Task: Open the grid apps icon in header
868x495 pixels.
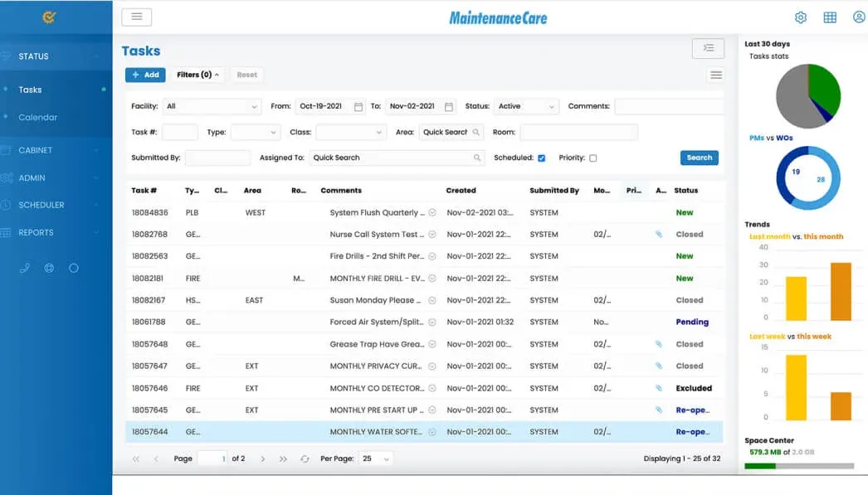Action: [830, 17]
